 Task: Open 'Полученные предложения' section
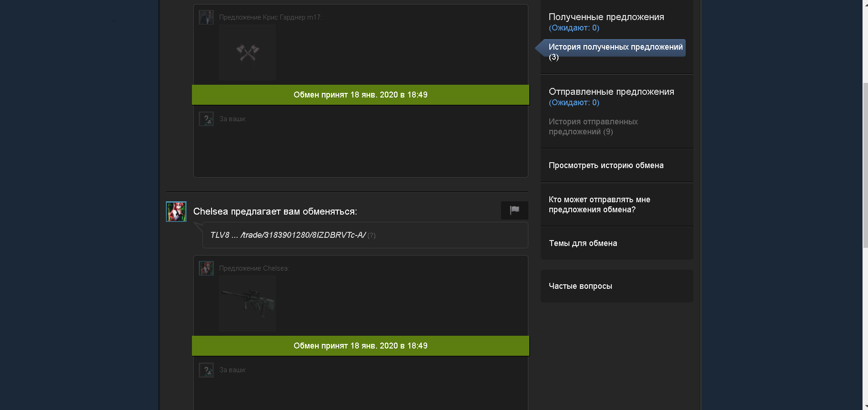coord(606,17)
